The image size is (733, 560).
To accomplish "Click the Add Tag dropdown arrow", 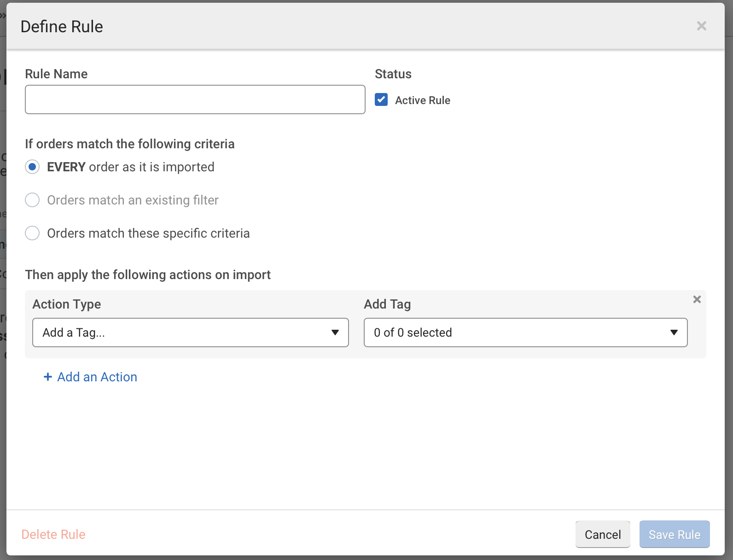I will tap(674, 332).
